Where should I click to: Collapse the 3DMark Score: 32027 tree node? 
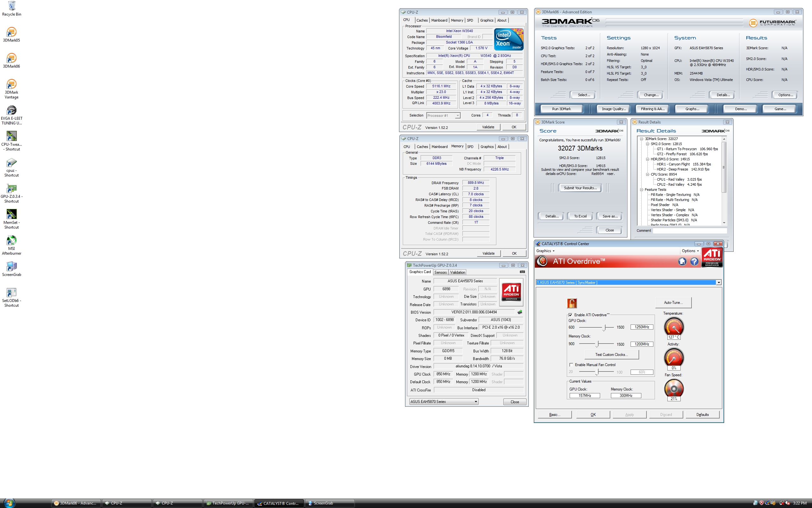pos(642,139)
